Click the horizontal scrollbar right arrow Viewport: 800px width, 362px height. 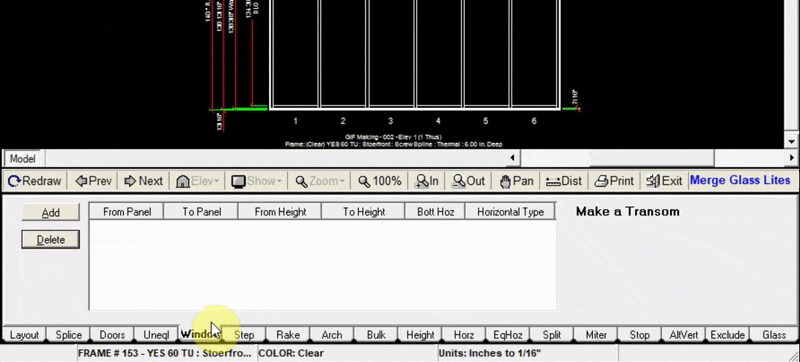coord(791,158)
